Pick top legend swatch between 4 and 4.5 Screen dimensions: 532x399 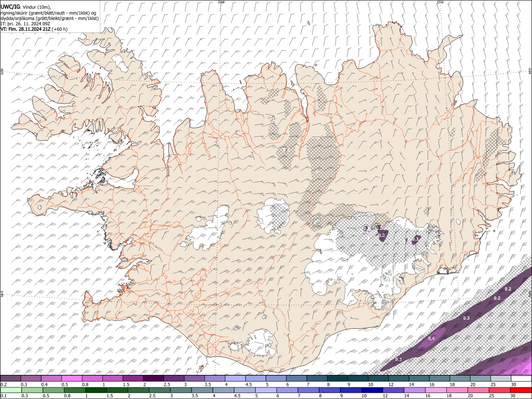235,379
